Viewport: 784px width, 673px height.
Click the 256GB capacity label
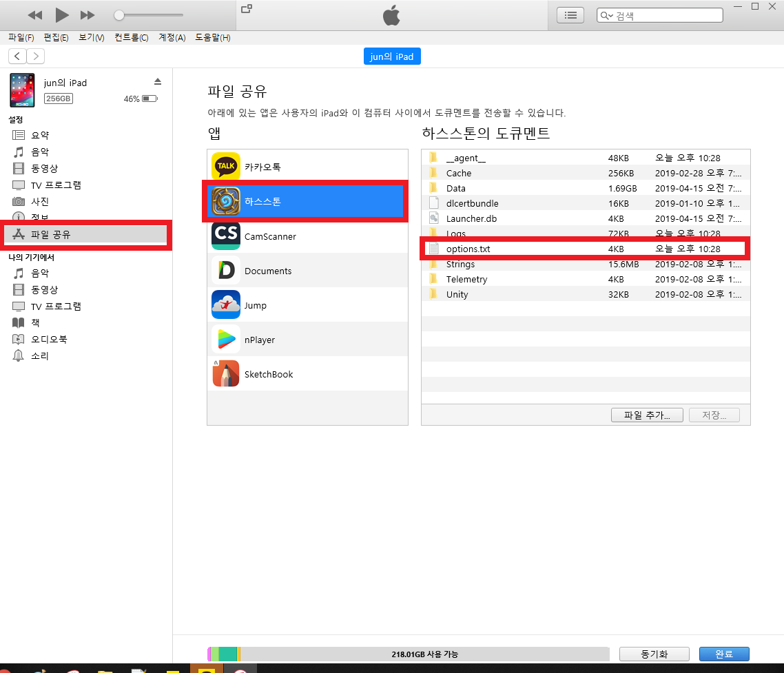[x=59, y=99]
